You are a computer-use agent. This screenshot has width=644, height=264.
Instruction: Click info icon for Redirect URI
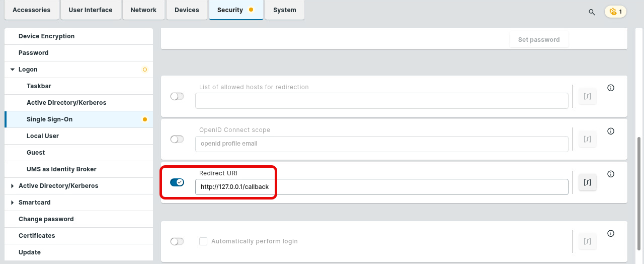pos(611,174)
